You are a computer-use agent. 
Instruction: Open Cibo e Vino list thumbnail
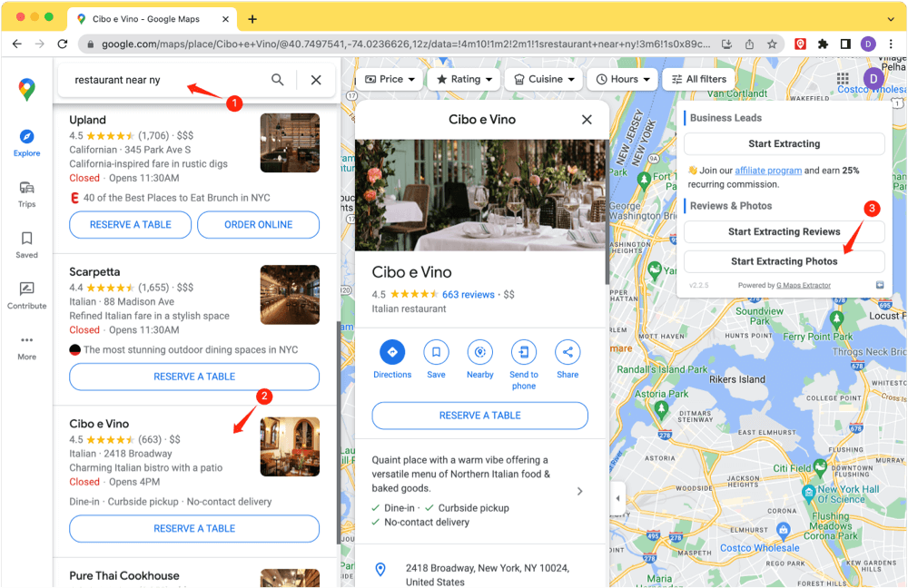[290, 446]
